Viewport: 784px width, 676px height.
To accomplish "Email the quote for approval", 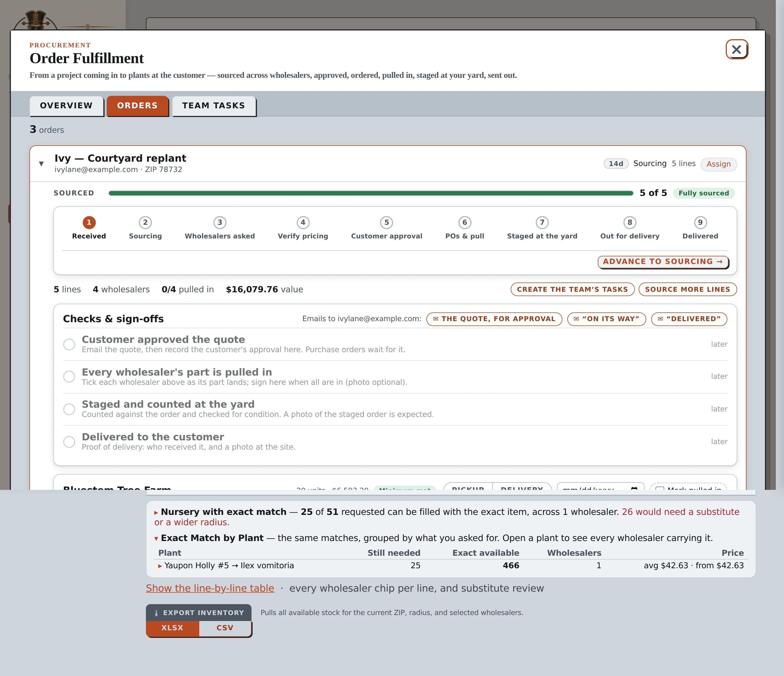I will (x=494, y=319).
